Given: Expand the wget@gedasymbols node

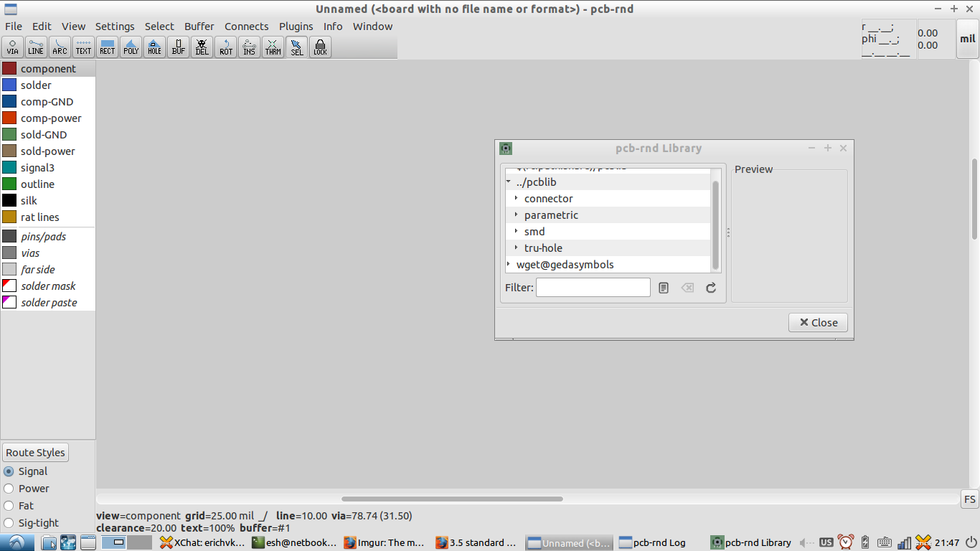Looking at the screenshot, I should coord(509,265).
